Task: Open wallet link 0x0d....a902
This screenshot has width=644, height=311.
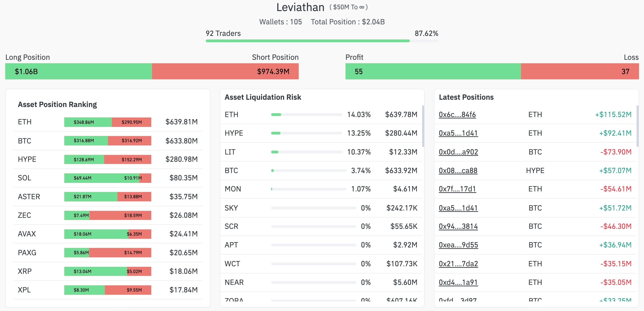Action: coord(458,152)
